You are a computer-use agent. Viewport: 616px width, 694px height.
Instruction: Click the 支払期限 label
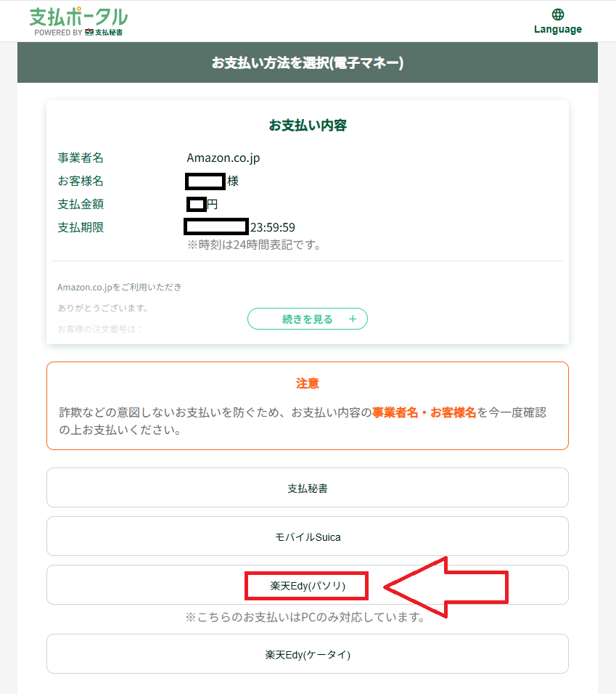[x=81, y=227]
